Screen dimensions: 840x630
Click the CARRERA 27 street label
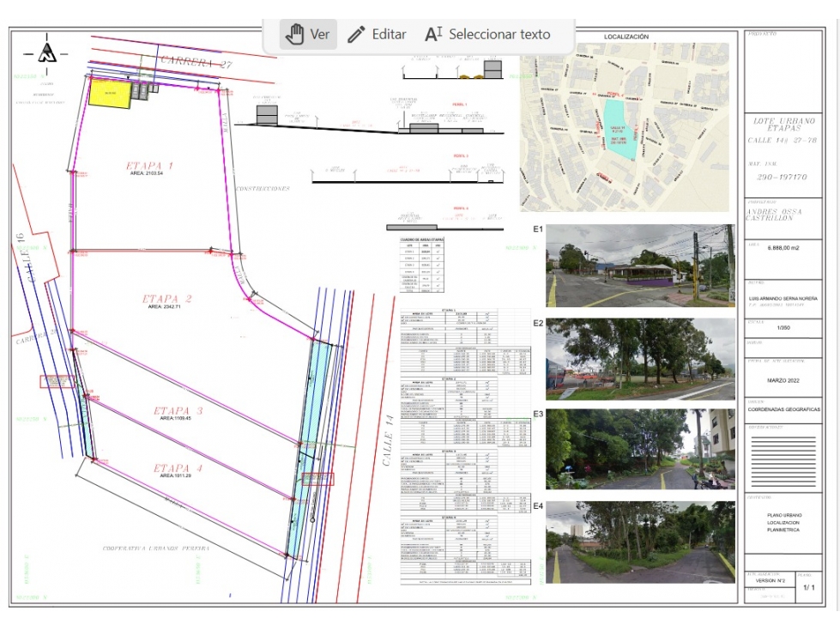click(x=196, y=62)
